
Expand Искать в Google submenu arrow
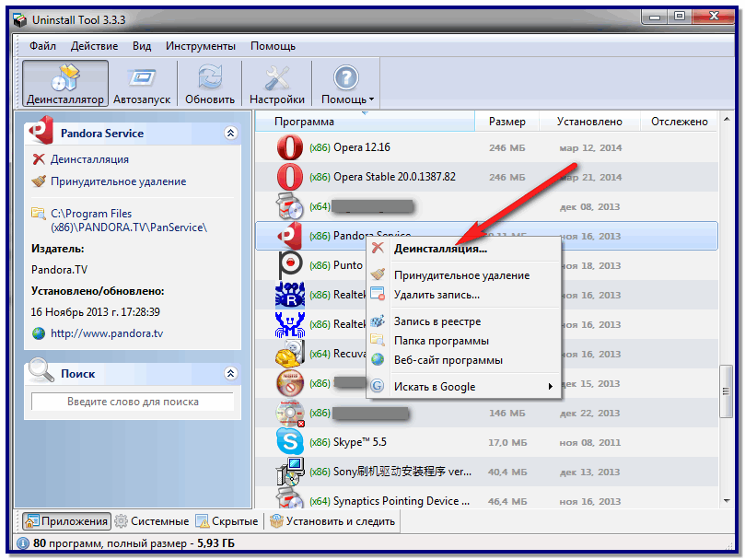pyautogui.click(x=550, y=387)
